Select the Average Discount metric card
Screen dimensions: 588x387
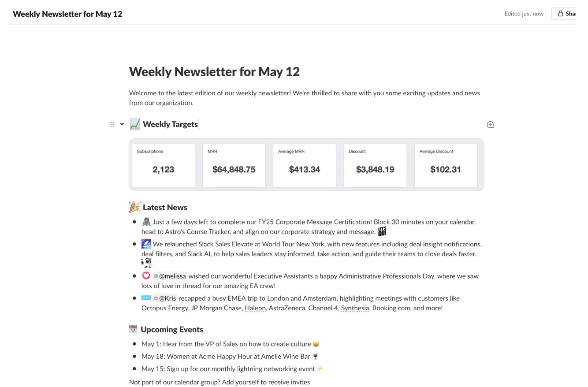[x=446, y=165]
